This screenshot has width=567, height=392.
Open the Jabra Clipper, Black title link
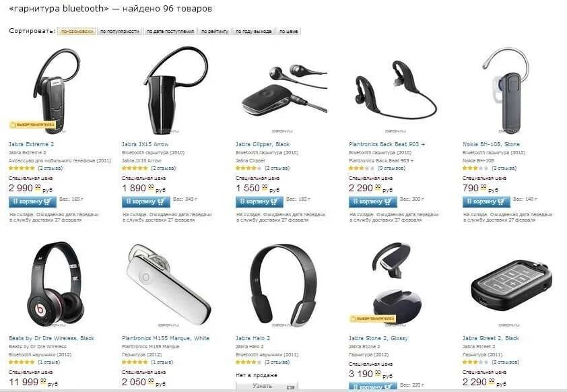coord(263,144)
